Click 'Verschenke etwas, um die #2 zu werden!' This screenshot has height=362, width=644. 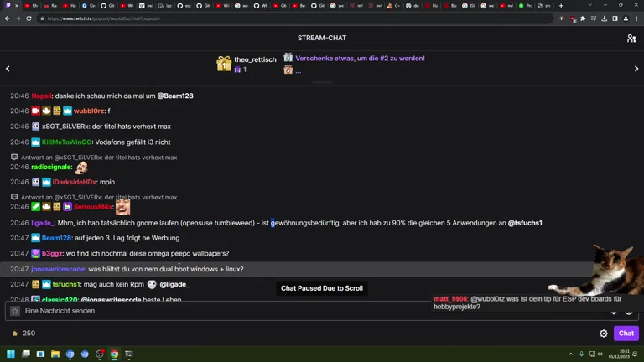tap(360, 59)
